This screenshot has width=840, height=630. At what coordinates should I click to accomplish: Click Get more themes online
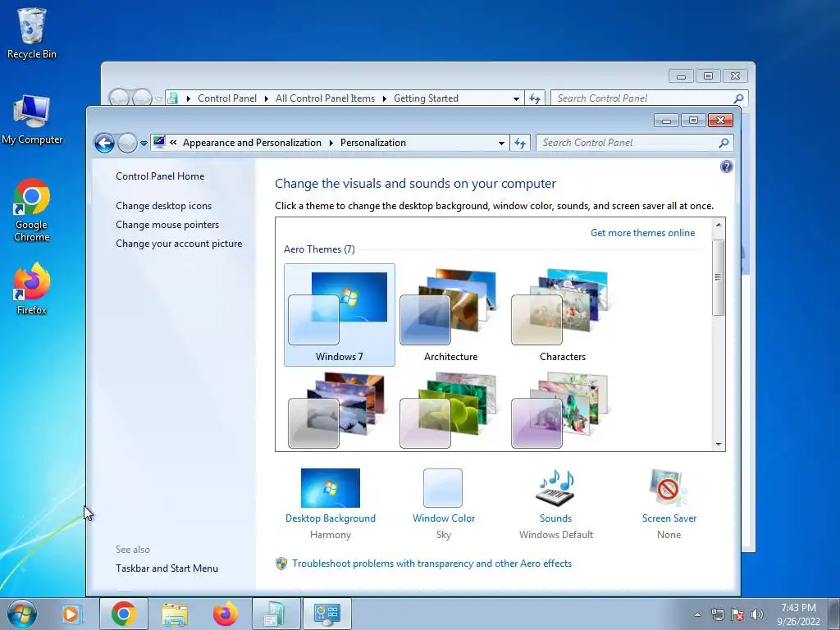(x=642, y=232)
